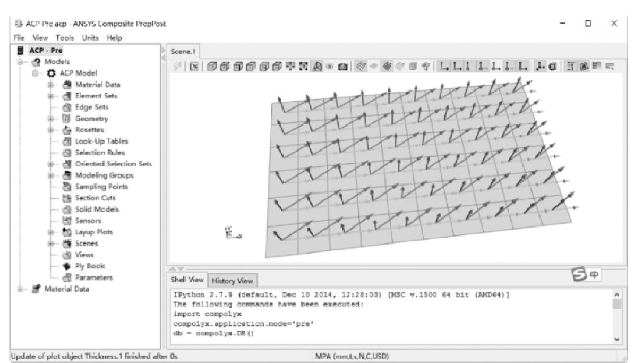Click the first isometric cube view icon

pyautogui.click(x=211, y=67)
